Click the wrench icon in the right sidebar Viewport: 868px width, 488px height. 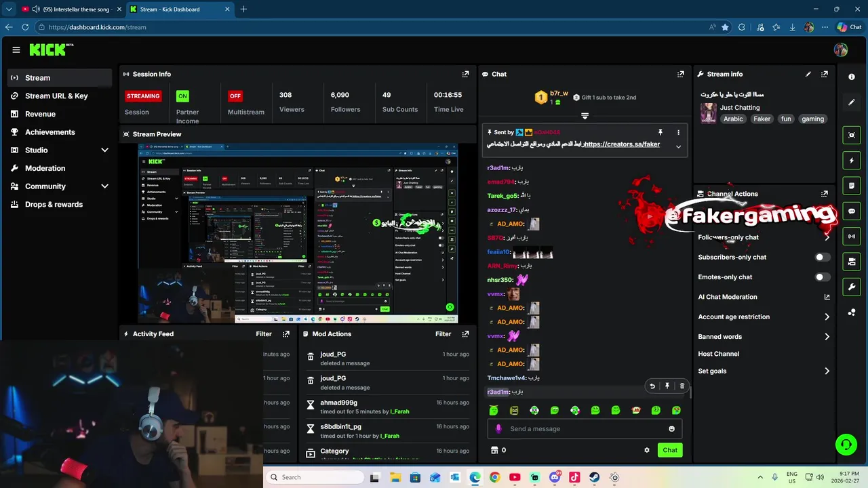pos(852,287)
